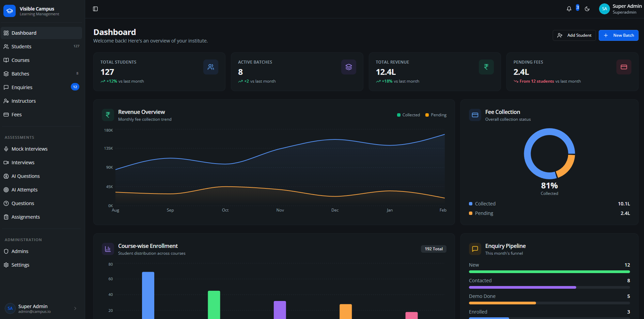Toggle the Pending legend in Revenue Overview
Screen dimensions: 644x319
point(436,115)
